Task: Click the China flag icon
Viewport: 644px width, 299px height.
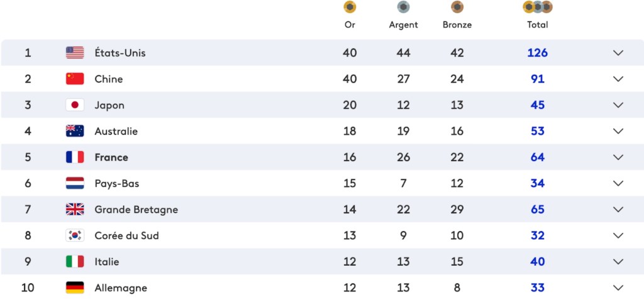Action: click(x=75, y=79)
